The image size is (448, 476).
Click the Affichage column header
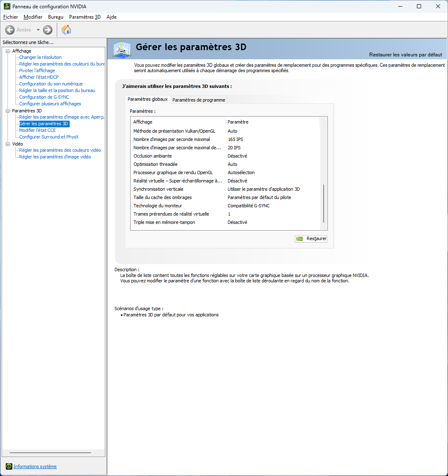[x=178, y=122]
